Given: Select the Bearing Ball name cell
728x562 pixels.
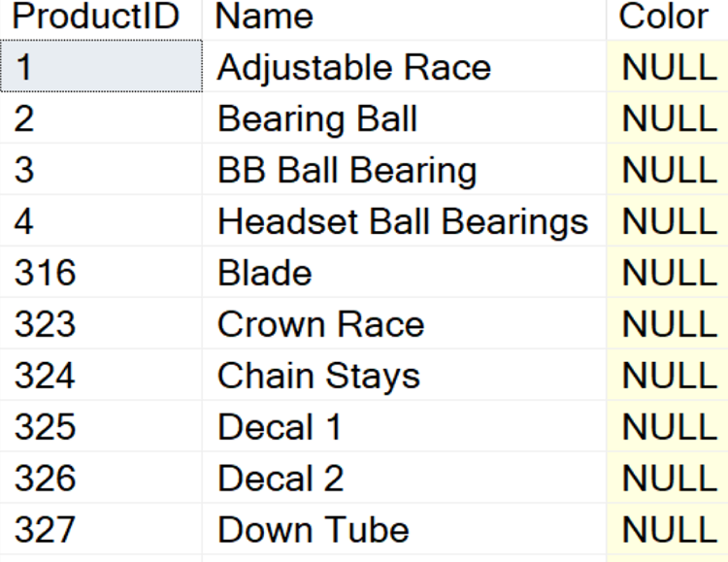Looking at the screenshot, I should 405,117.
